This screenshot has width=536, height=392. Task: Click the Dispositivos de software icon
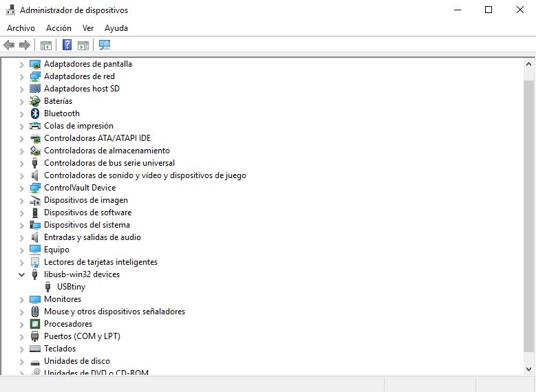(34, 213)
